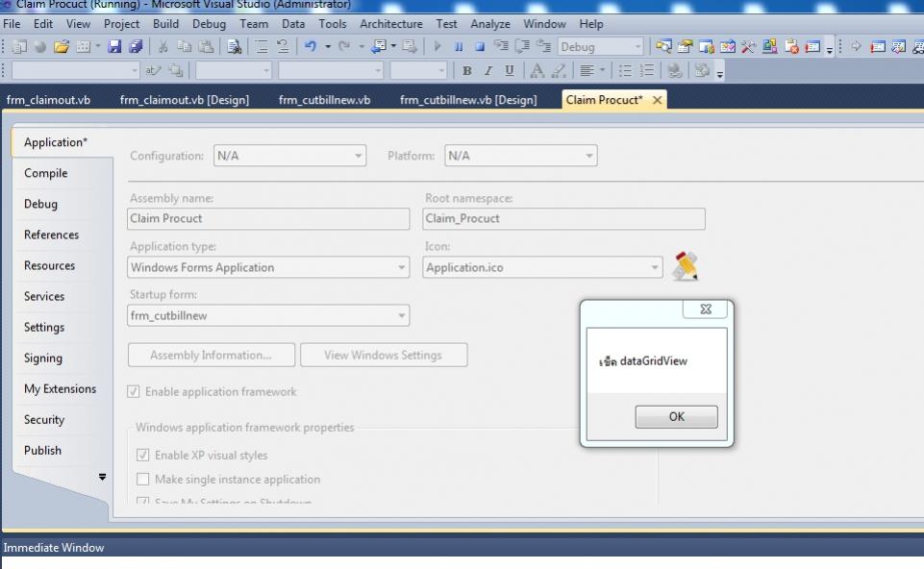
Task: Toggle Enable XP visual styles checkbox
Action: point(142,455)
